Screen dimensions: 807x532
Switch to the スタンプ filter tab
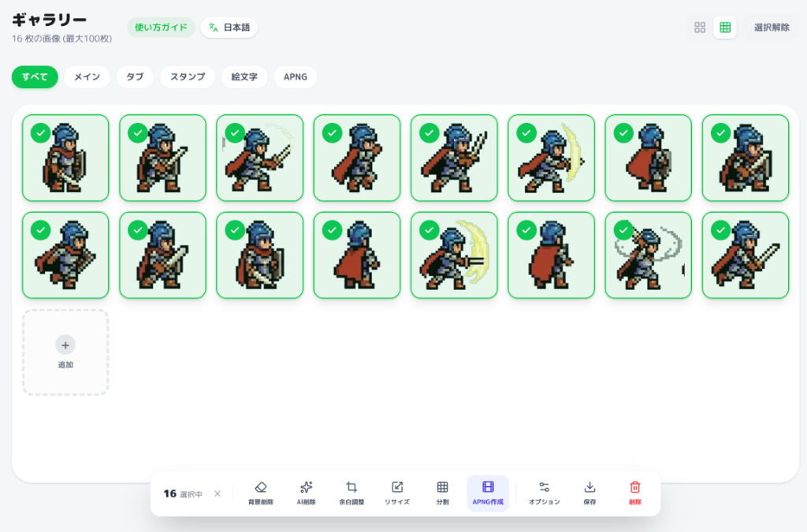coord(187,76)
